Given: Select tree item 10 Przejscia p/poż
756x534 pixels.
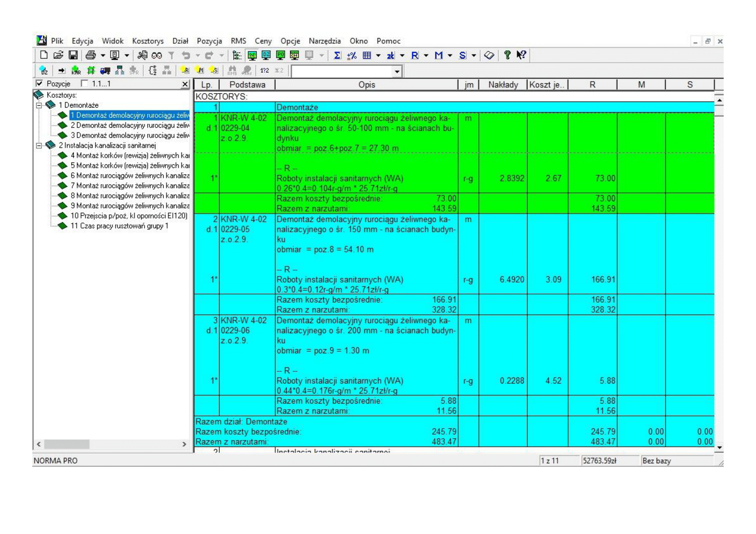Looking at the screenshot, I should pyautogui.click(x=129, y=216).
